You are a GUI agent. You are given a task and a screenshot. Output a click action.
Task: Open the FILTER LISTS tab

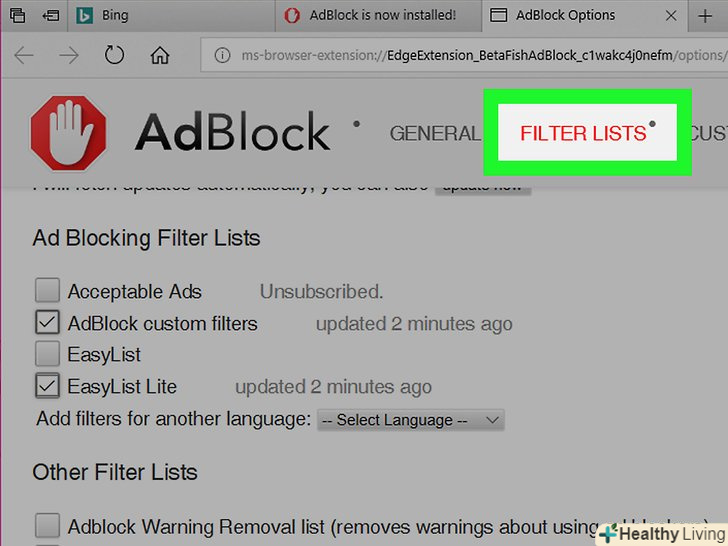pyautogui.click(x=583, y=133)
